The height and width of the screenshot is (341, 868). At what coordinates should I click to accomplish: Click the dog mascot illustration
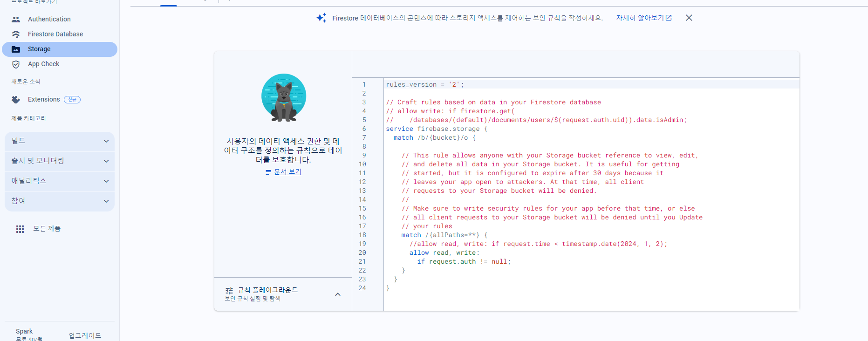pos(284,98)
